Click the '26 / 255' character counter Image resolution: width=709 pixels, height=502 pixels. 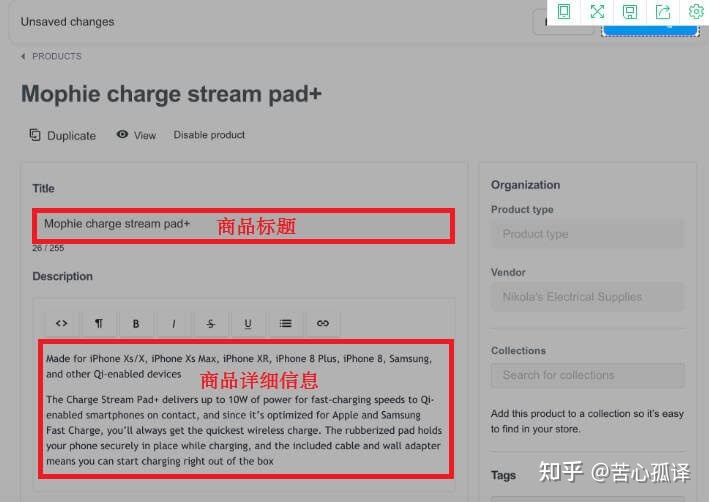click(x=48, y=248)
